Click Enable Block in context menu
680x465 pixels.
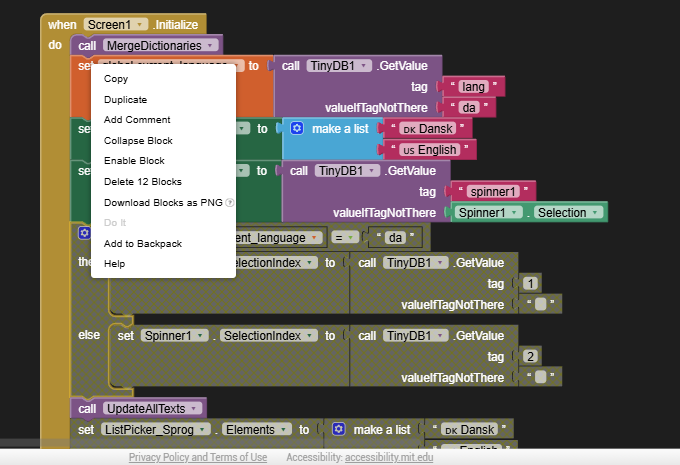tap(134, 161)
